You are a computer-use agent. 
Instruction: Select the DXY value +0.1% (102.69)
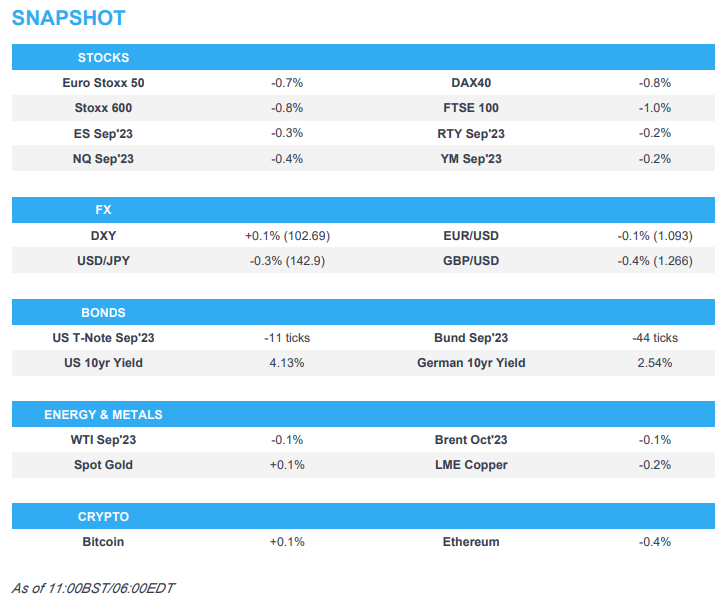[x=287, y=236]
